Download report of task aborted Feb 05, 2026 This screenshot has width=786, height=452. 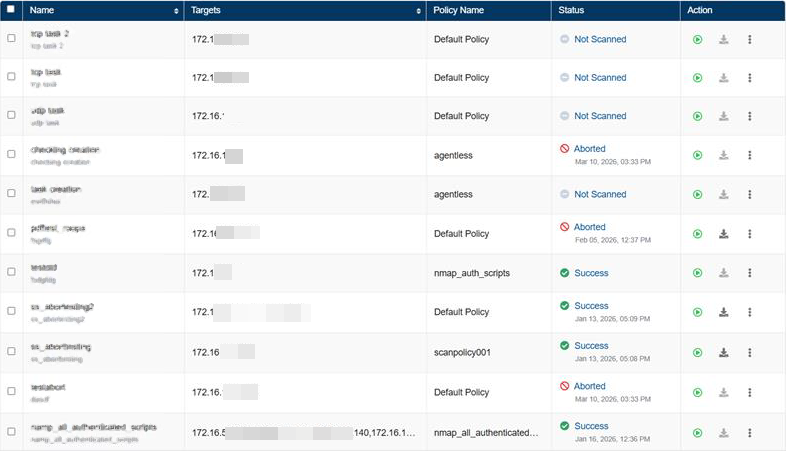click(723, 234)
